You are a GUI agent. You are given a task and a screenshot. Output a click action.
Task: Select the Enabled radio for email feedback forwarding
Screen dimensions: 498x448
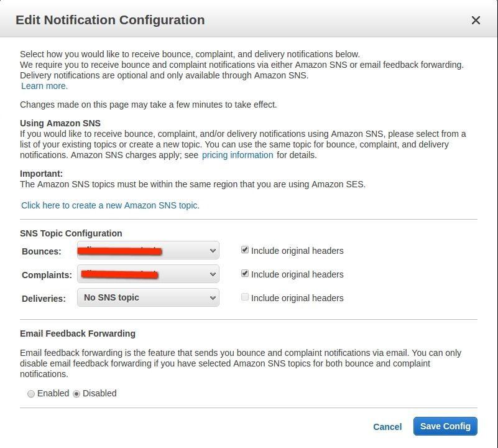tap(31, 394)
